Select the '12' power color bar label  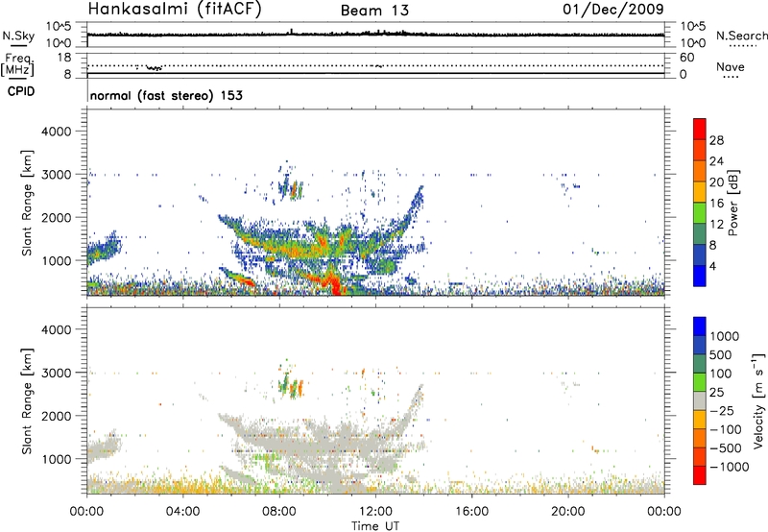point(716,225)
